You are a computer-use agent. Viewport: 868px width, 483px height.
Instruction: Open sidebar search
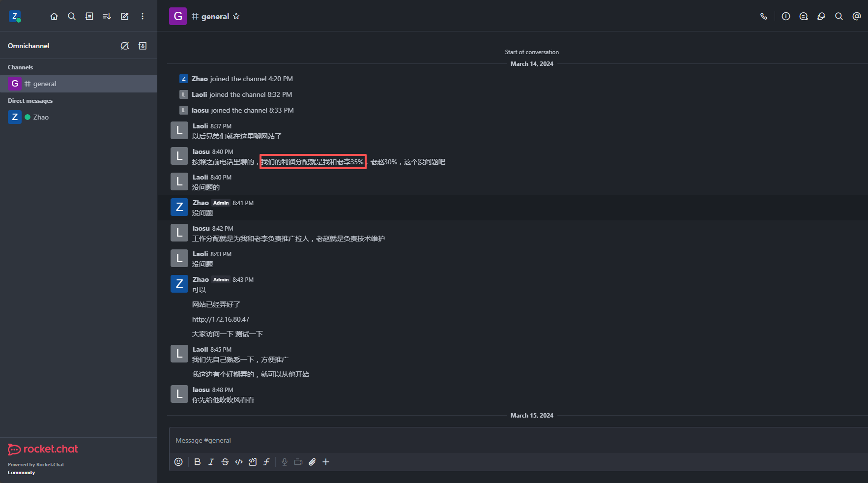pos(72,16)
